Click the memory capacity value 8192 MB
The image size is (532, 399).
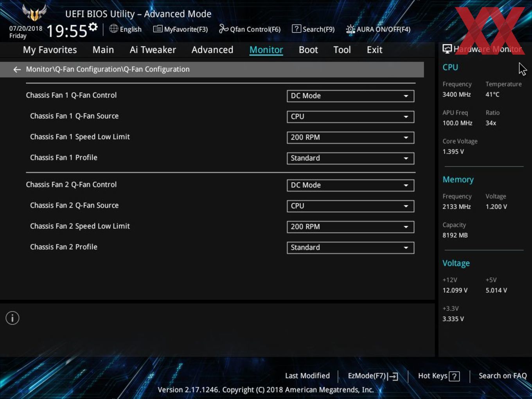pyautogui.click(x=455, y=235)
